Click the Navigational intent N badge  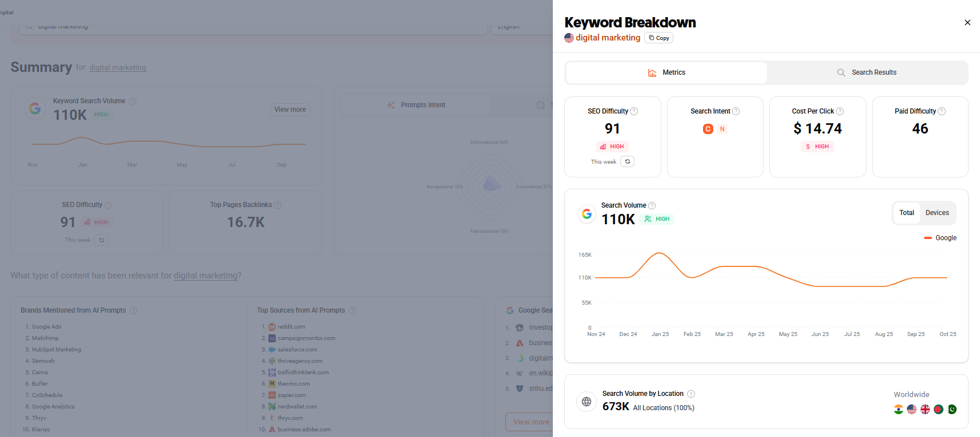click(x=722, y=129)
